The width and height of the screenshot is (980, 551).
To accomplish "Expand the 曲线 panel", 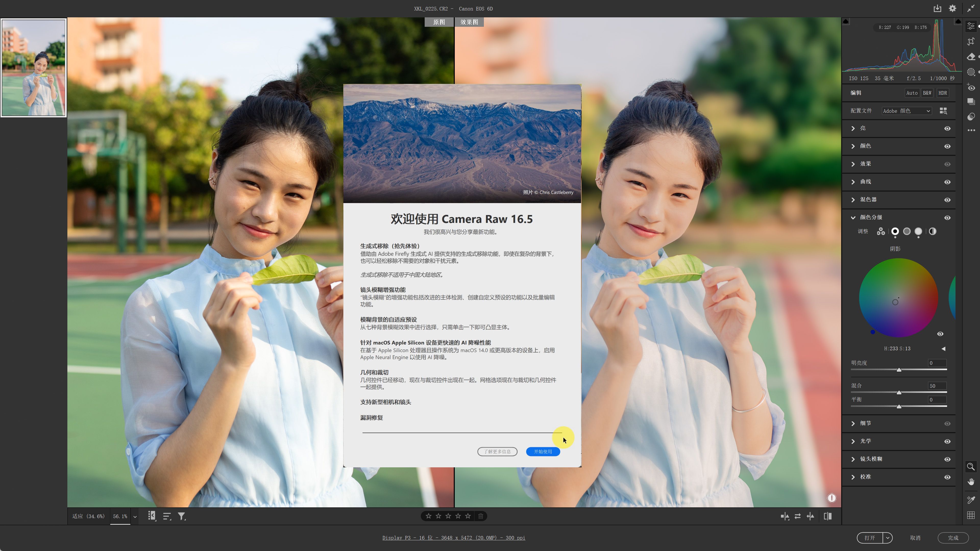I will 853,182.
